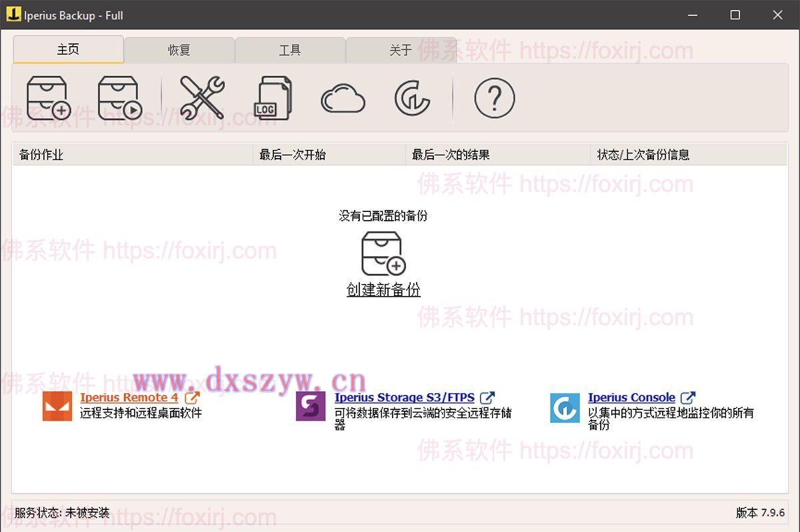Click the cloud accounts icon in toolbar
This screenshot has height=532, width=800.
coord(343,100)
